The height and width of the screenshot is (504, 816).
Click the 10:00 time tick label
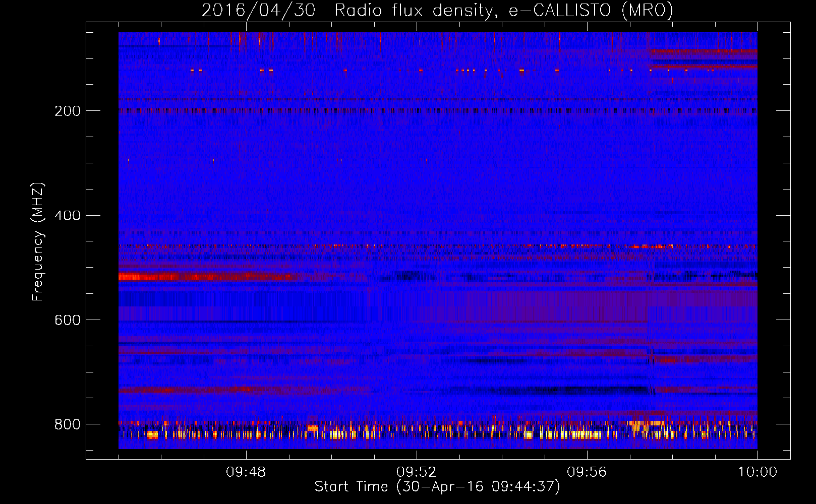click(x=757, y=472)
